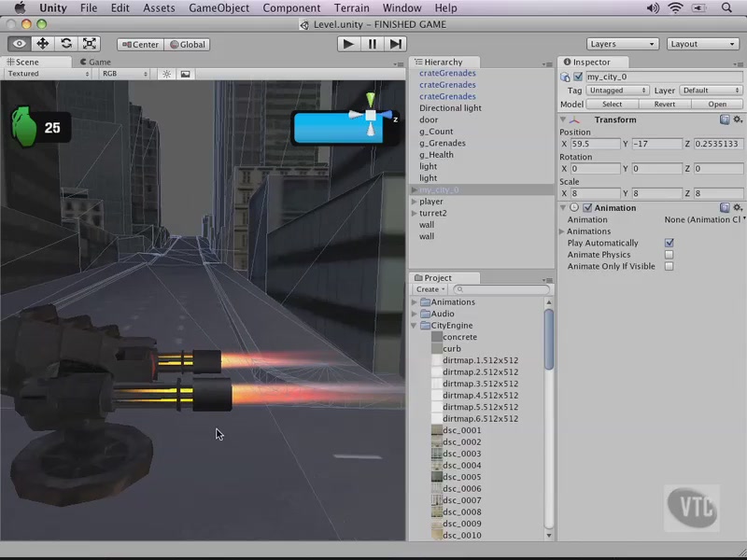747x560 pixels.
Task: Expand the Animations folder in Project
Action: 416,302
